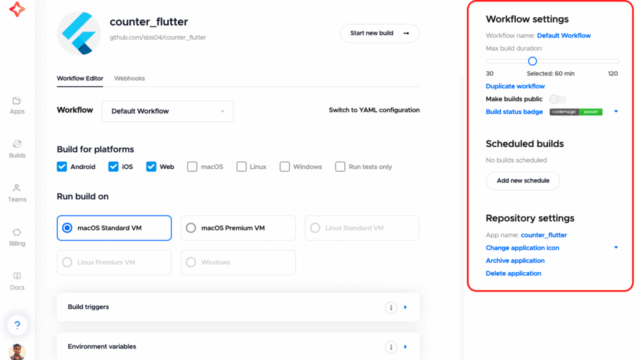Click Add new schedule button

point(523,180)
